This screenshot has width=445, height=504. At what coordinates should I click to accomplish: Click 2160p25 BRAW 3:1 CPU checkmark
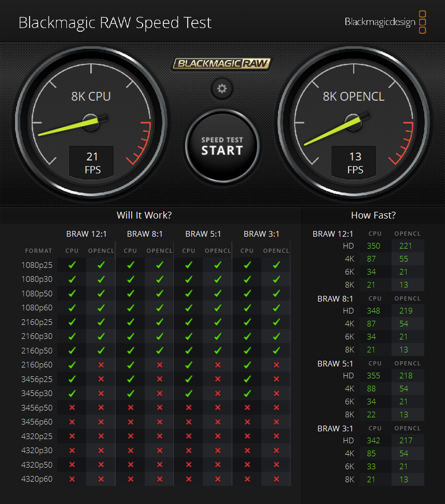coord(247,322)
